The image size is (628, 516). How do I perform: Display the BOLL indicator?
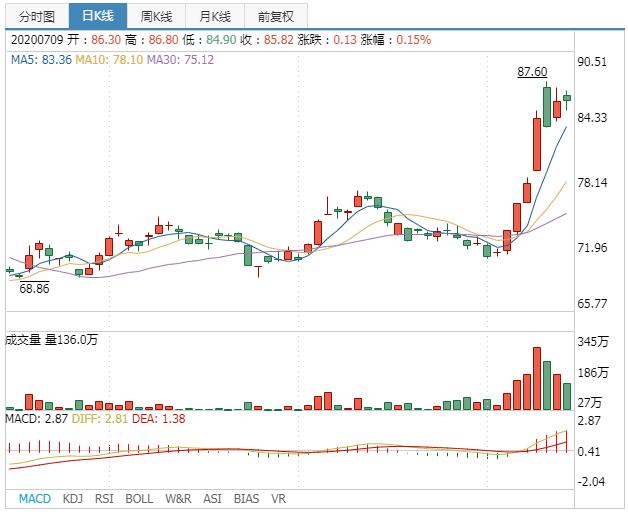point(139,498)
